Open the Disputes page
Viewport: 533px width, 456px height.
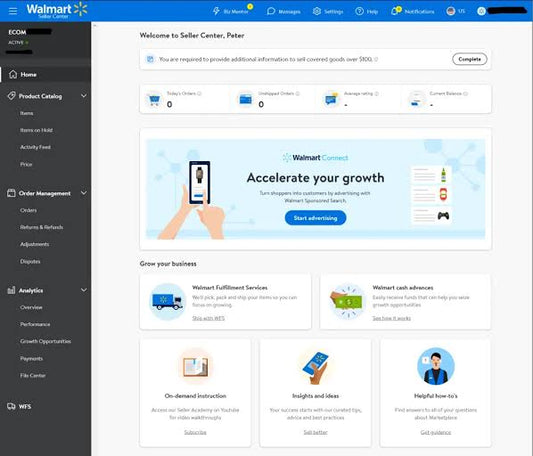coord(30,261)
